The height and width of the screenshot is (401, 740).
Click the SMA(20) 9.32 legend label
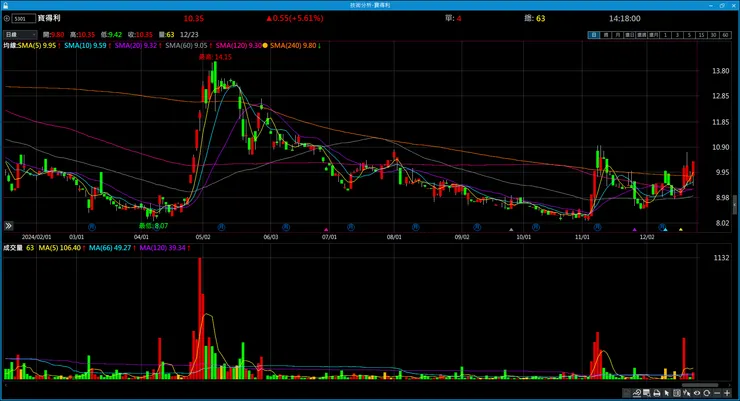click(x=136, y=45)
